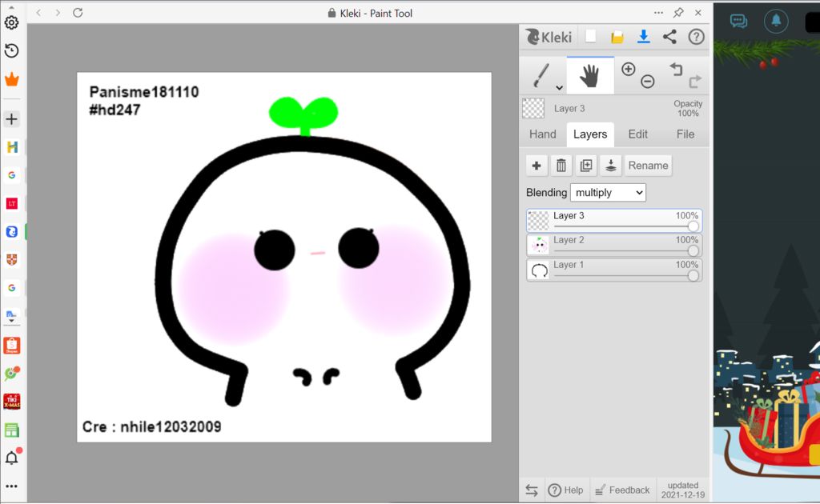Image resolution: width=820 pixels, height=504 pixels.
Task: Duplicate the current layer
Action: (586, 166)
